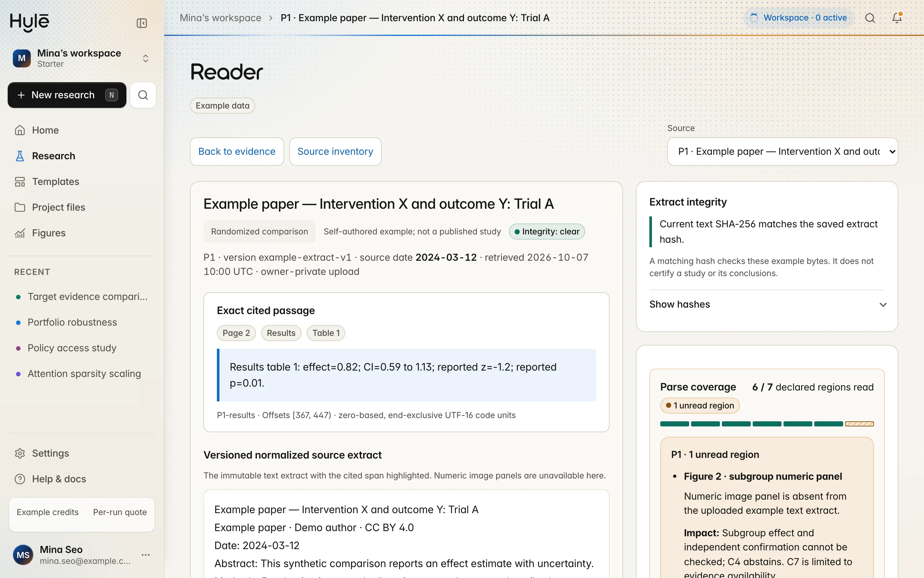Click the first green coverage segment
924x578 pixels.
click(674, 424)
